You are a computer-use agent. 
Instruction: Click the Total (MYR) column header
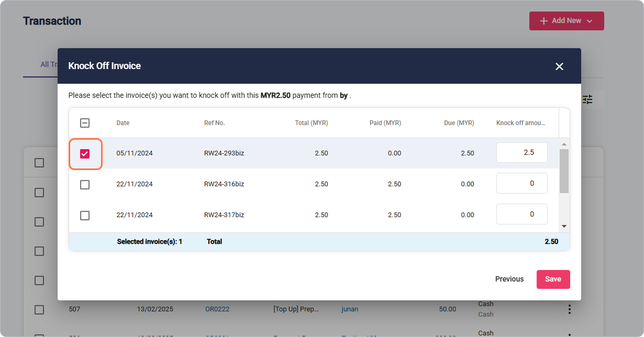[312, 123]
